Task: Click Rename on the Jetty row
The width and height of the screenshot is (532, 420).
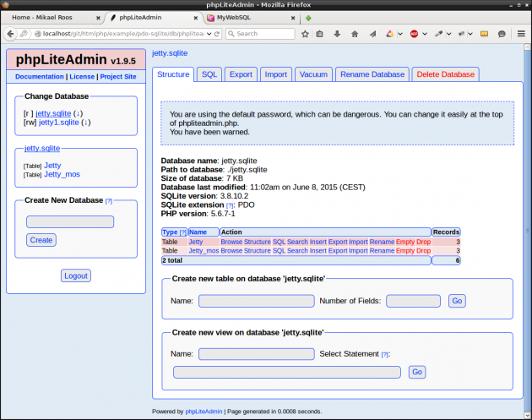Action: (x=382, y=242)
